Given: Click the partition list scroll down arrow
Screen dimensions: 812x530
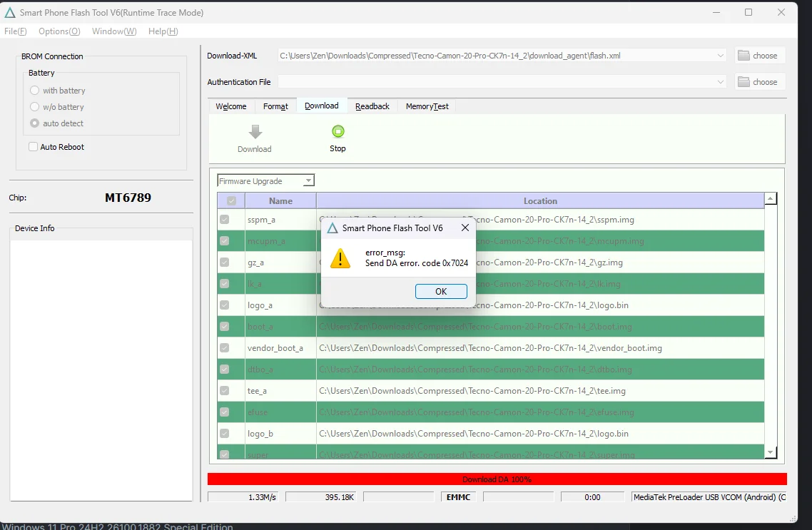Looking at the screenshot, I should click(771, 452).
